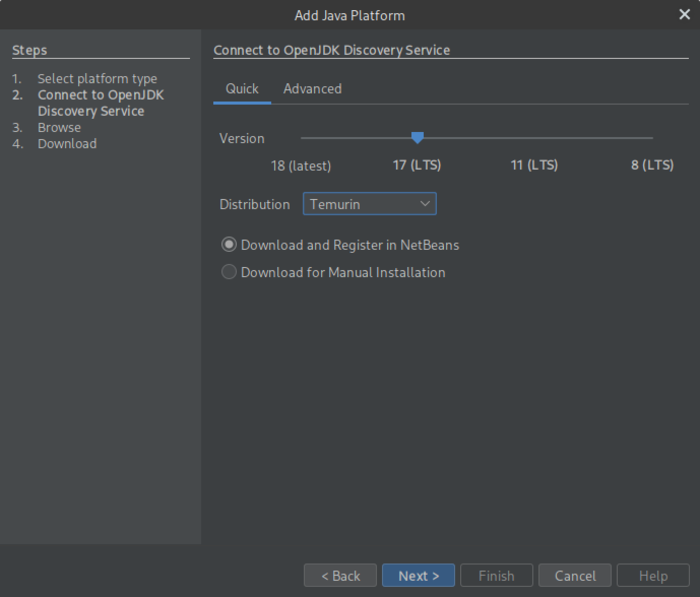Image resolution: width=700 pixels, height=597 pixels.
Task: Click the Download step in Steps list
Action: tap(67, 144)
